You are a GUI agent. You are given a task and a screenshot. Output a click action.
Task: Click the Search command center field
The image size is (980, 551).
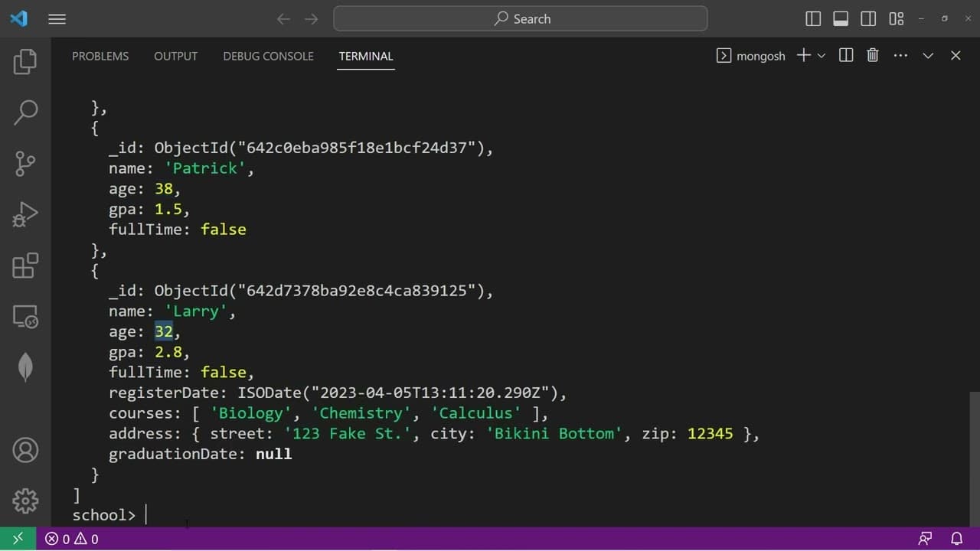(521, 19)
